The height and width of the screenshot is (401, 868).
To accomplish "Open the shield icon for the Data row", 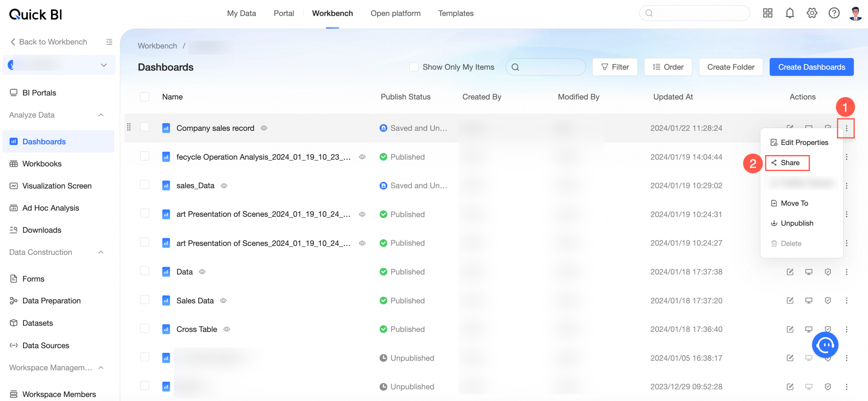I will coord(828,272).
